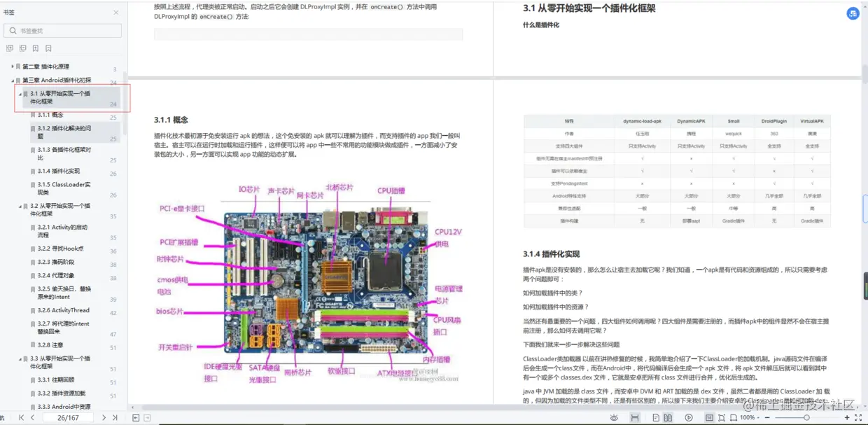Click the 书签查找 bookmark search field
Viewport: 868px width, 425px height.
62,31
